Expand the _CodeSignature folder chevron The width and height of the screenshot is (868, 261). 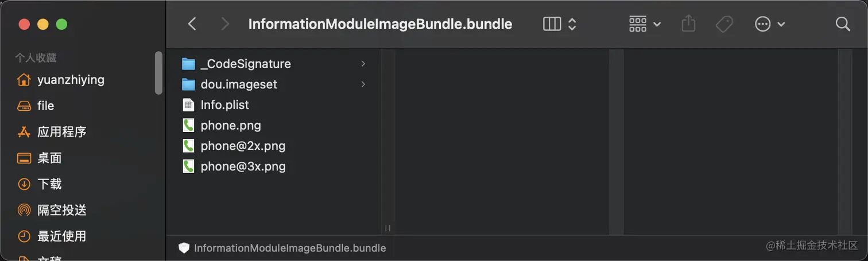click(x=363, y=64)
